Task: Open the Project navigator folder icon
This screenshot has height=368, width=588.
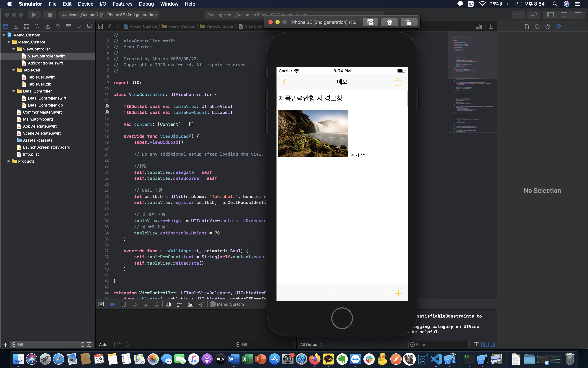Action: 6,26
